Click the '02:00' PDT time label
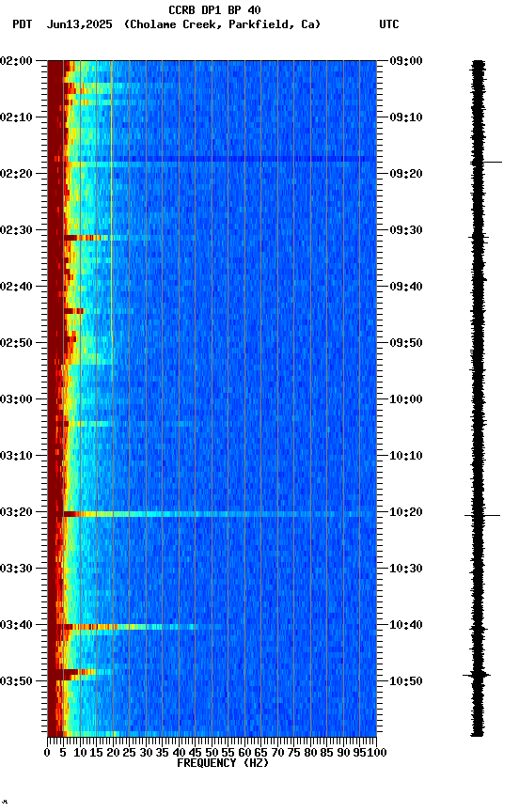The height and width of the screenshot is (812, 519). (16, 61)
